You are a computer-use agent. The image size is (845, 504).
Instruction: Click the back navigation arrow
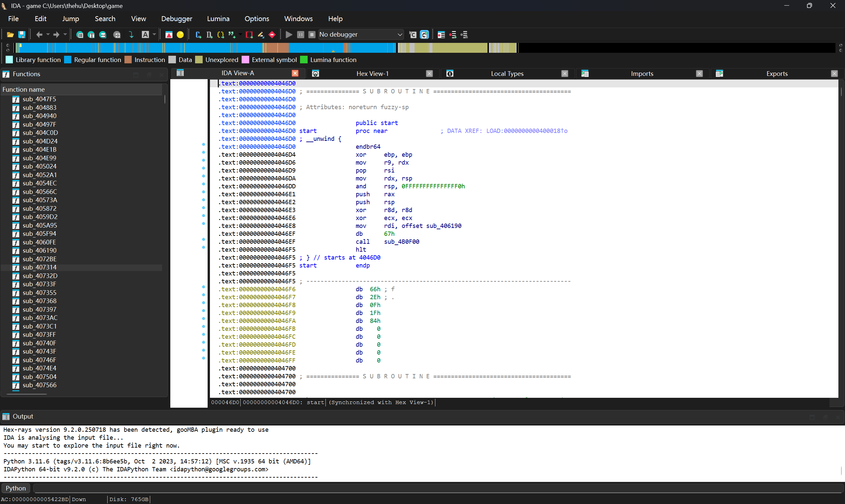click(39, 35)
